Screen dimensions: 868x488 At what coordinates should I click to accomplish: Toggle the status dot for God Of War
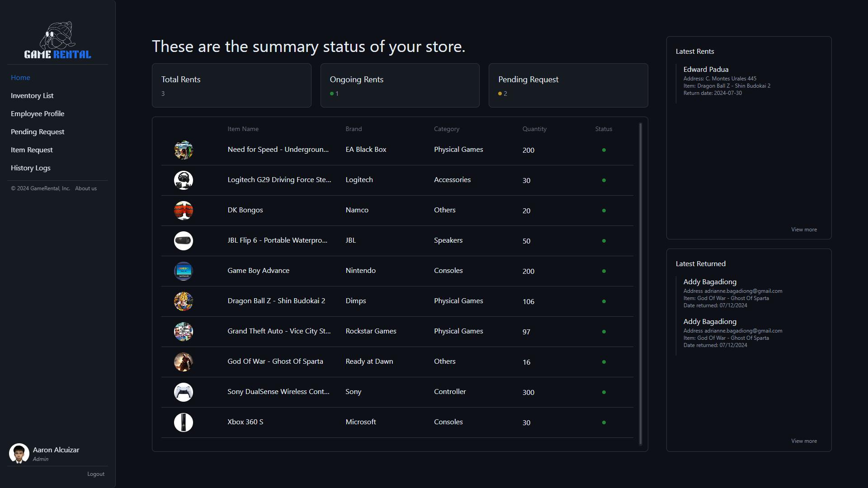point(604,362)
